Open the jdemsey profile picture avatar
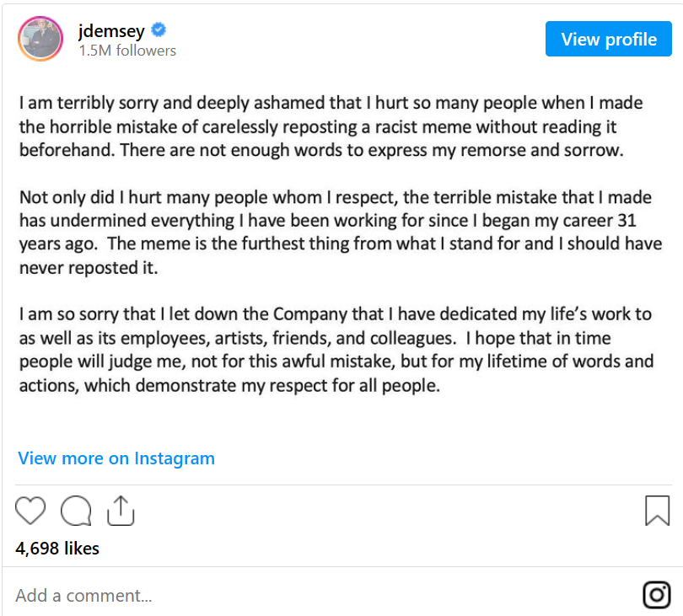The height and width of the screenshot is (616, 683). click(x=40, y=39)
